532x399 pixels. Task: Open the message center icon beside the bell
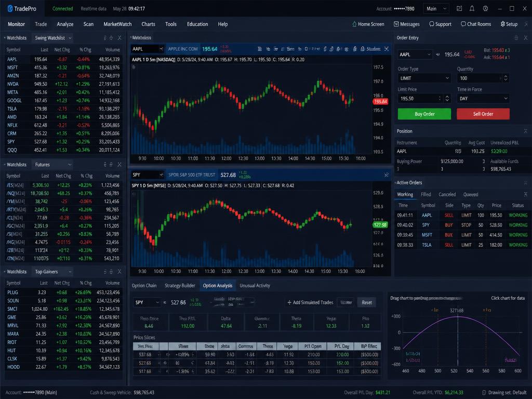click(x=459, y=9)
